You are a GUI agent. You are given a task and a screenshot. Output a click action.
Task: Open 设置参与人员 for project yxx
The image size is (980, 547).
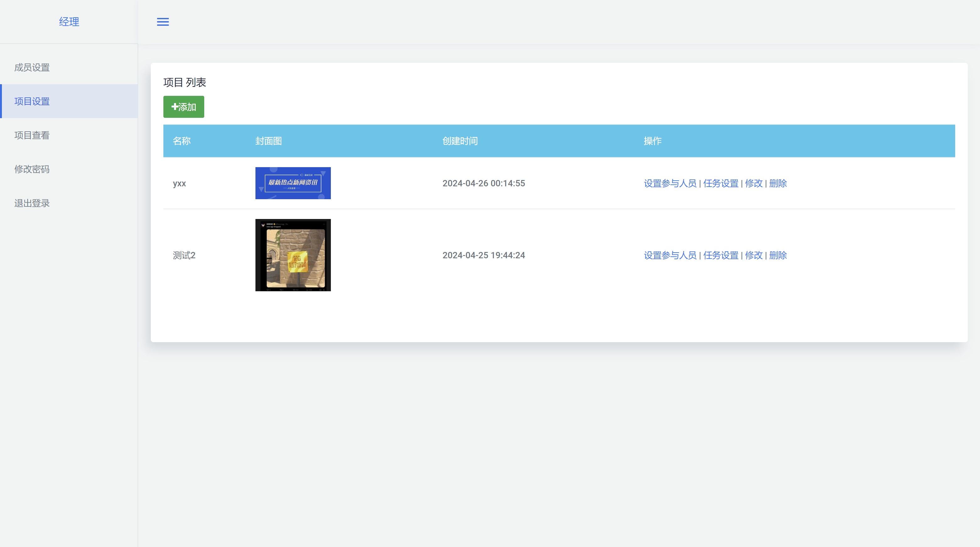(x=670, y=183)
